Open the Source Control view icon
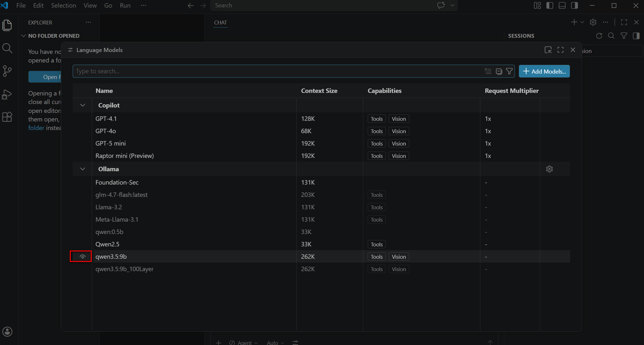This screenshot has height=345, width=644. [7, 71]
